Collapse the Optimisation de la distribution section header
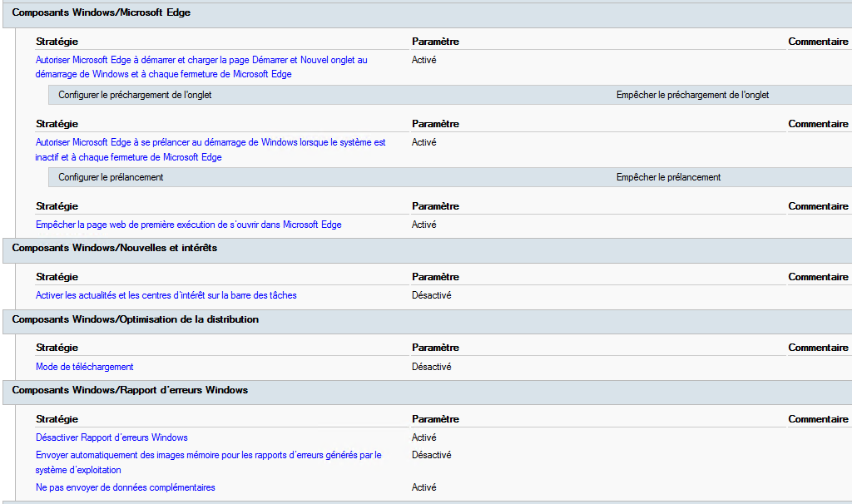The image size is (852, 504). coord(135,319)
